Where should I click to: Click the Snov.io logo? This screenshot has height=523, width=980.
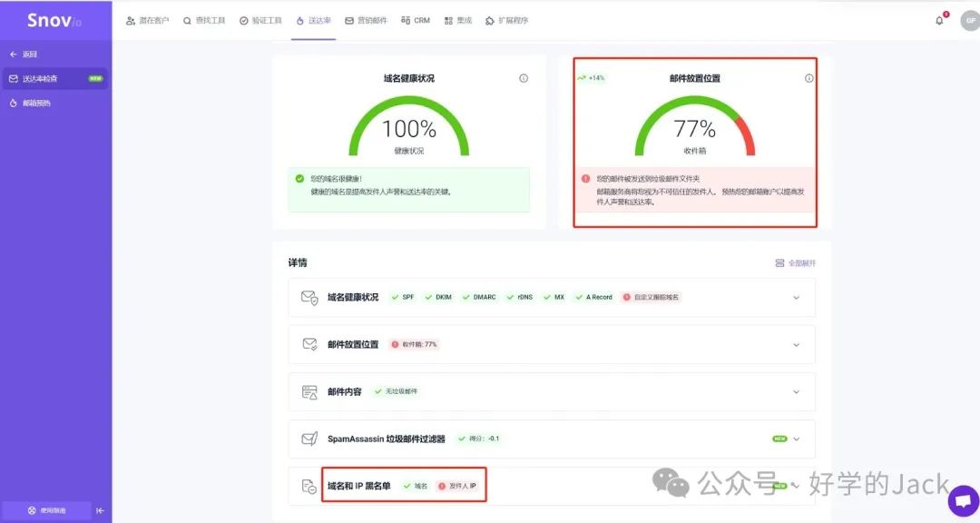[54, 21]
